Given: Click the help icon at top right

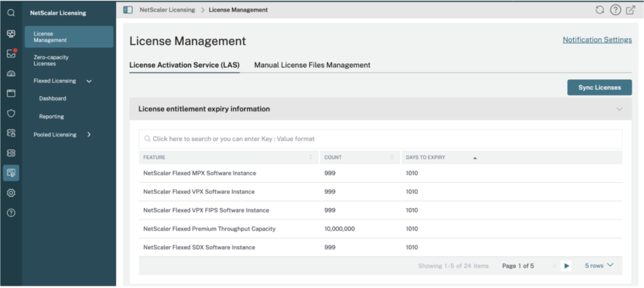Looking at the screenshot, I should pyautogui.click(x=615, y=10).
